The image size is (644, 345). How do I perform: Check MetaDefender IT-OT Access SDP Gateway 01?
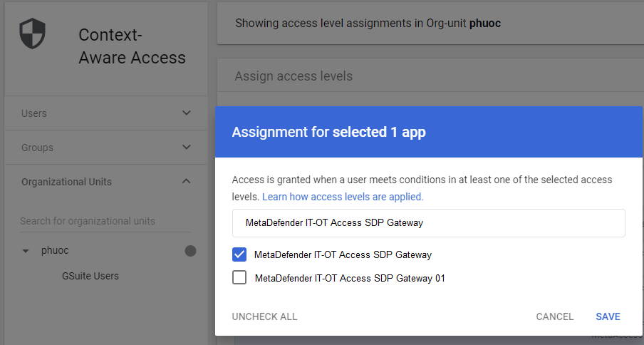click(x=239, y=278)
